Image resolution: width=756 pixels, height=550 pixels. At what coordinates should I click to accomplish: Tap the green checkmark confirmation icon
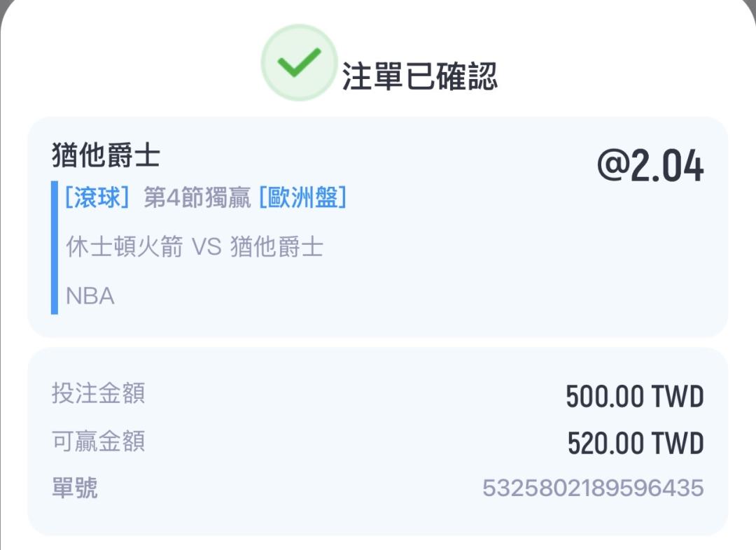point(298,63)
